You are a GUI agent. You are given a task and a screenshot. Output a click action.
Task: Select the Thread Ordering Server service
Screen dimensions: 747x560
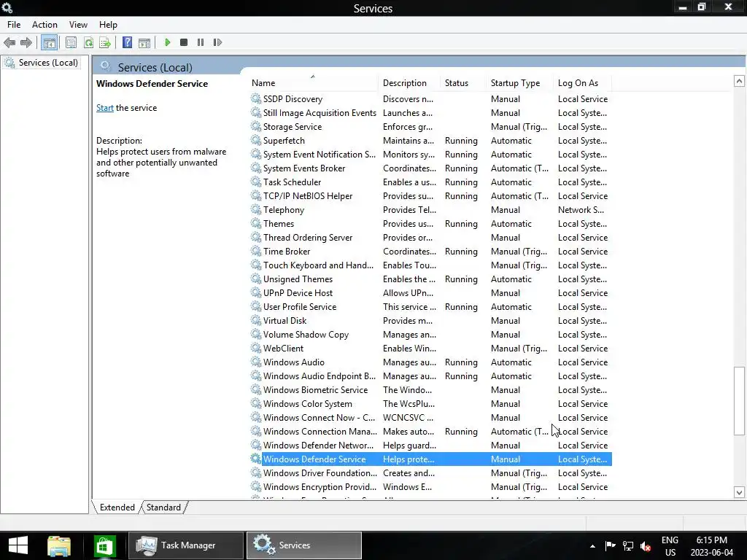pos(308,238)
